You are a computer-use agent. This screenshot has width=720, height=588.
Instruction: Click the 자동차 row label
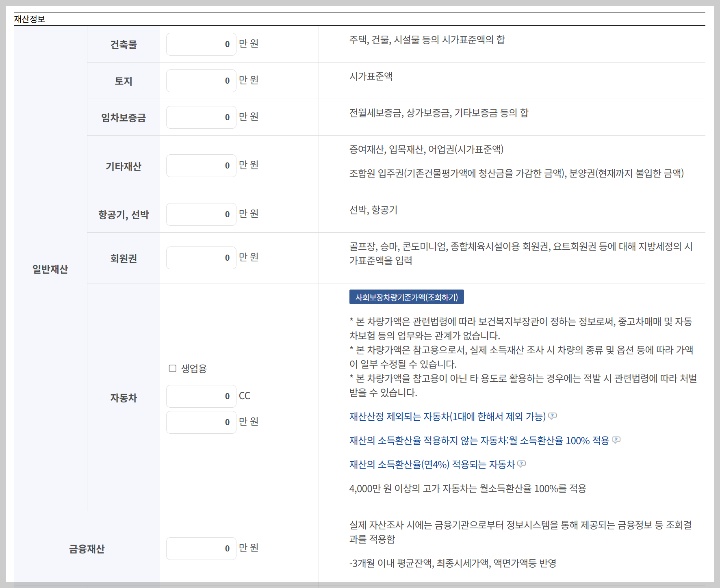click(x=124, y=398)
